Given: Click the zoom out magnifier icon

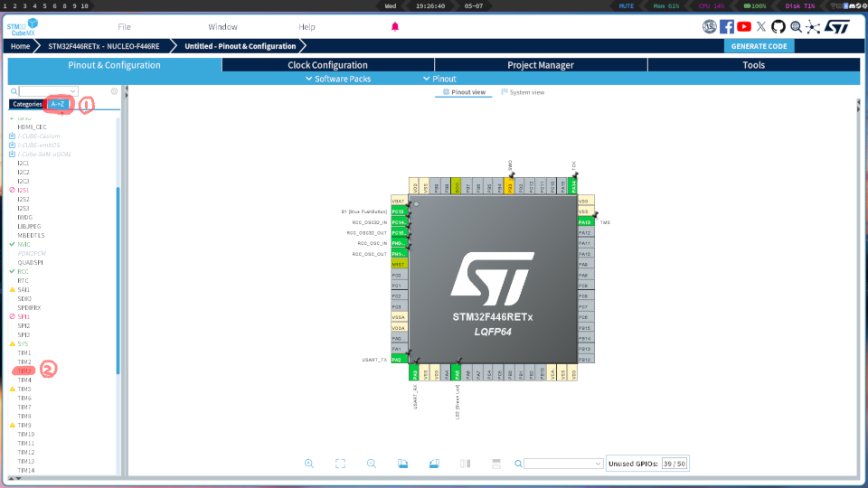Looking at the screenshot, I should click(372, 464).
